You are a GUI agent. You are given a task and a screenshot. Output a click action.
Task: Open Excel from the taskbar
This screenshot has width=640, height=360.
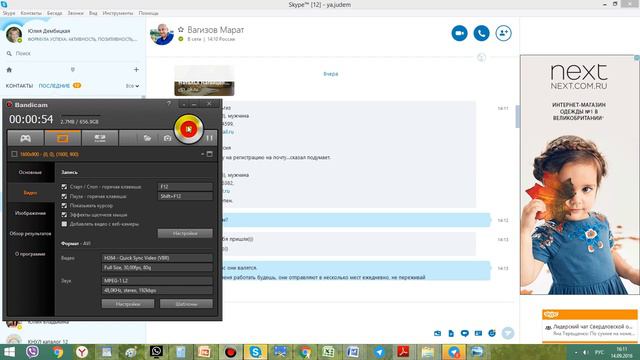(328, 352)
